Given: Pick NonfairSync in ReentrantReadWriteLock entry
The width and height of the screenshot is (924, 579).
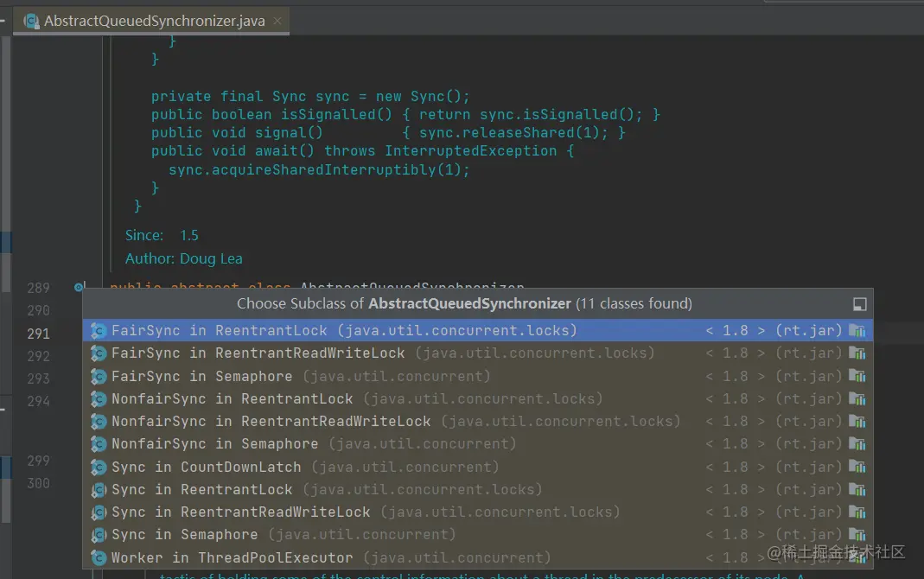Looking at the screenshot, I should (x=477, y=421).
